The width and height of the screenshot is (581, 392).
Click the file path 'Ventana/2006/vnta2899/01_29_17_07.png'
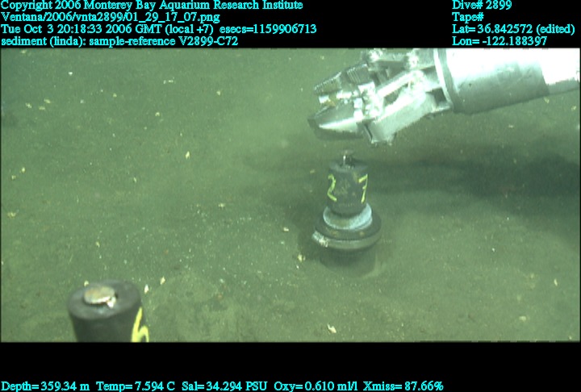pos(111,17)
